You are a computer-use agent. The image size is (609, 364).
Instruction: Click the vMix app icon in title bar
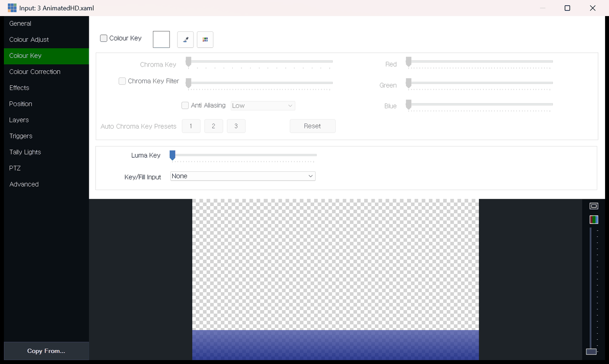pos(12,8)
